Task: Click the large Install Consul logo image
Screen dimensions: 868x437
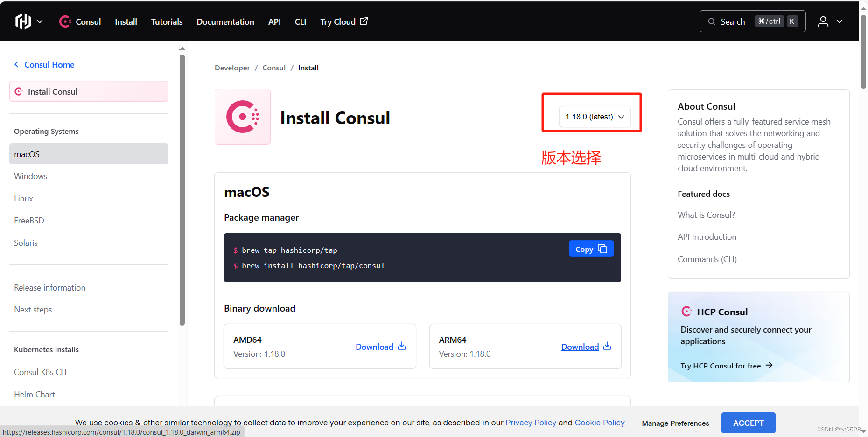Action: point(242,116)
